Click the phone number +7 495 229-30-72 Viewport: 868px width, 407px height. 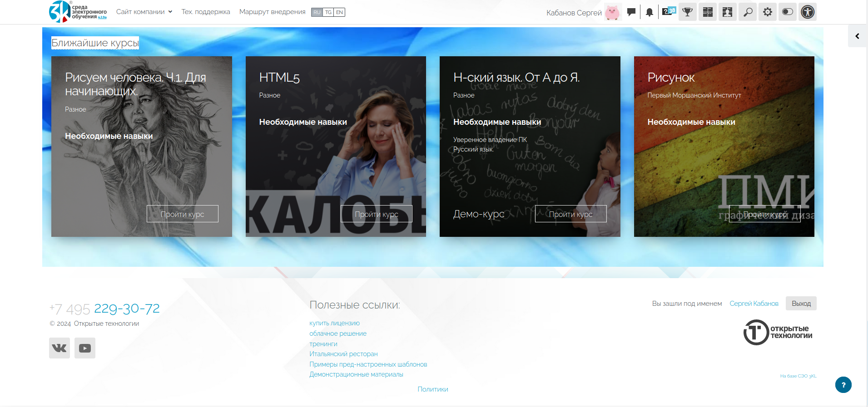[x=104, y=309]
